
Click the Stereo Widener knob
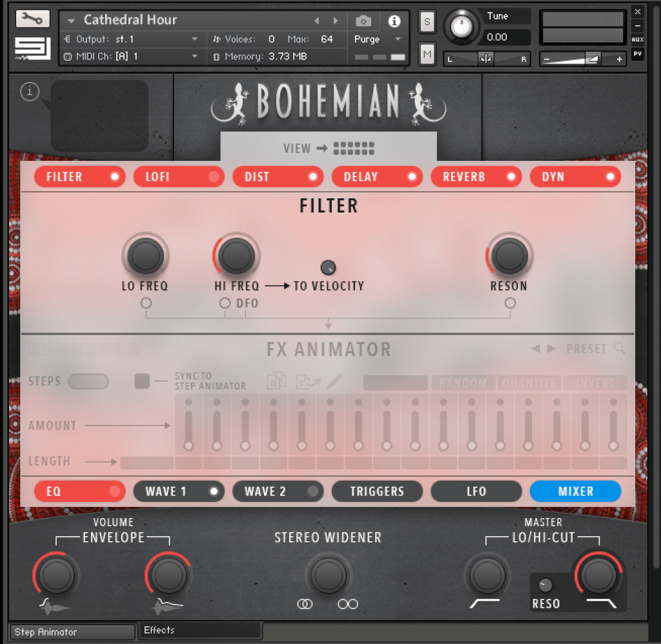[328, 574]
